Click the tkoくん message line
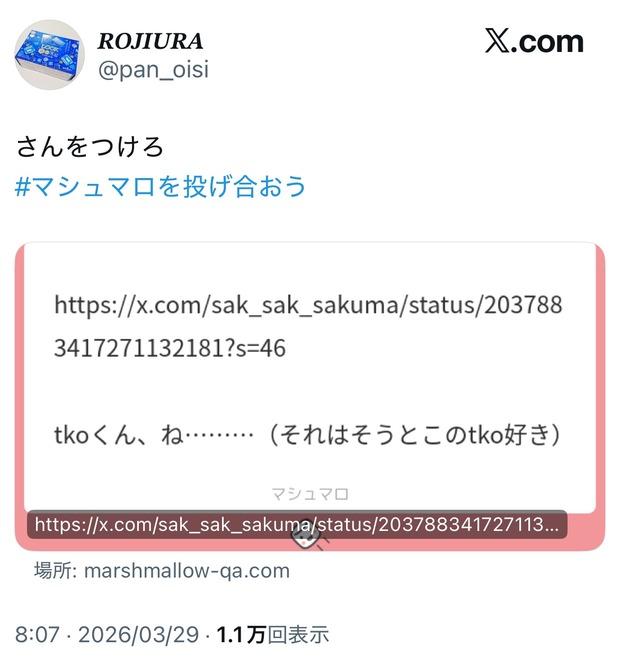 click(308, 435)
